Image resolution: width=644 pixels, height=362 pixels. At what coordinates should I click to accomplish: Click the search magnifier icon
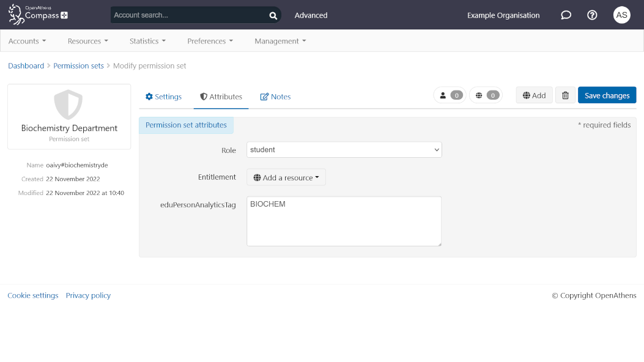tap(273, 15)
